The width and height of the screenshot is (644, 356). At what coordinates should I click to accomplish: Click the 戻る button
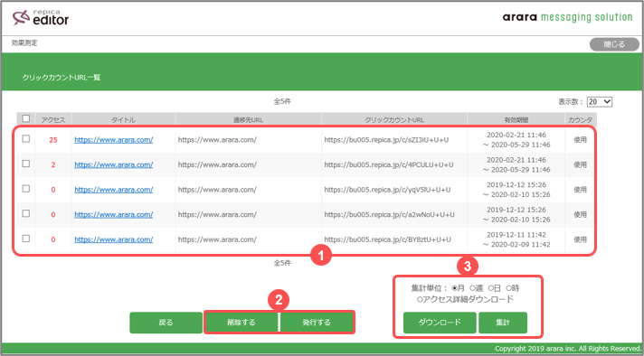pos(166,323)
